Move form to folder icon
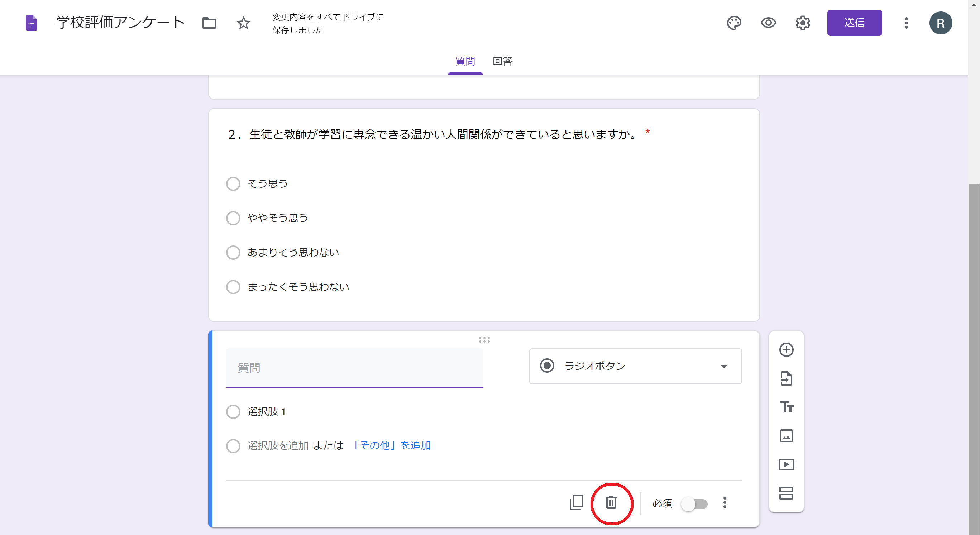The width and height of the screenshot is (980, 535). [x=209, y=23]
